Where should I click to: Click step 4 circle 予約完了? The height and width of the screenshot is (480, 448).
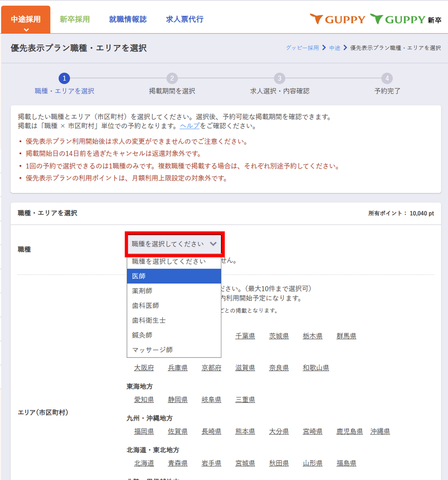pos(387,78)
